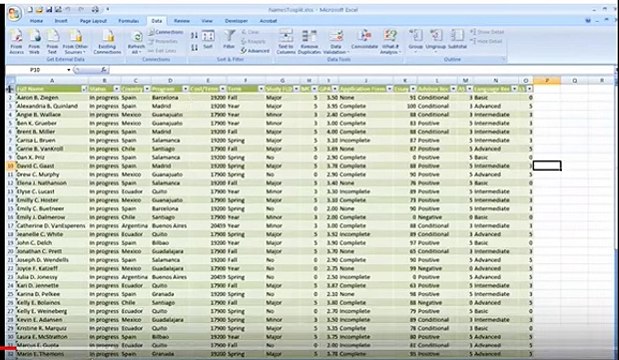Open Program column filter dropdown
This screenshot has width=619, height=360.
tap(185, 89)
